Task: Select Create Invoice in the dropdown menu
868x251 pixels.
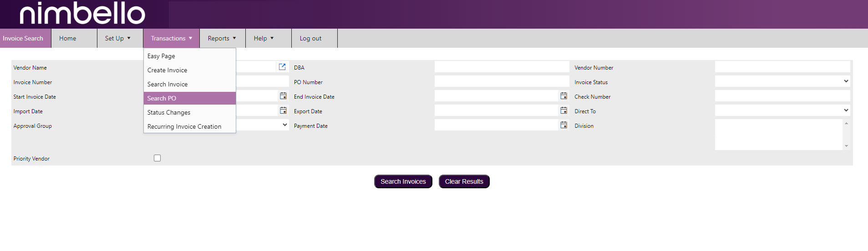Action: [168, 70]
